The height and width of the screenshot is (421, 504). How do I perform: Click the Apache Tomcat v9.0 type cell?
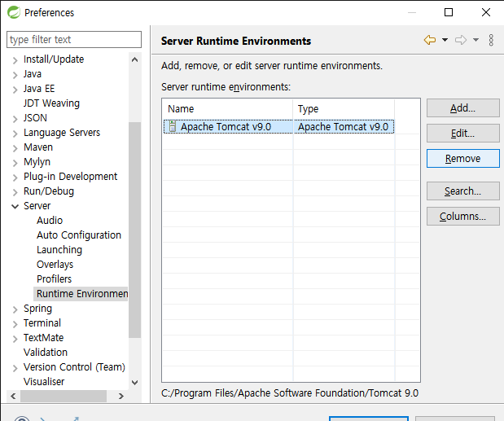click(344, 126)
